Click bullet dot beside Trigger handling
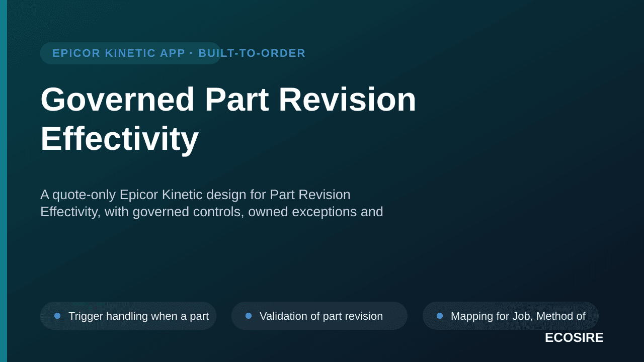Image resolution: width=644 pixels, height=362 pixels. pyautogui.click(x=57, y=316)
